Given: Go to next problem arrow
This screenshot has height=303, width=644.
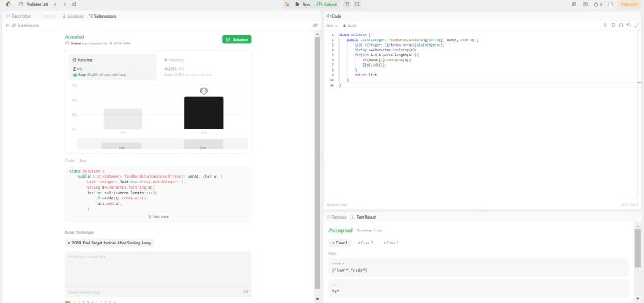Looking at the screenshot, I should pyautogui.click(x=64, y=4).
